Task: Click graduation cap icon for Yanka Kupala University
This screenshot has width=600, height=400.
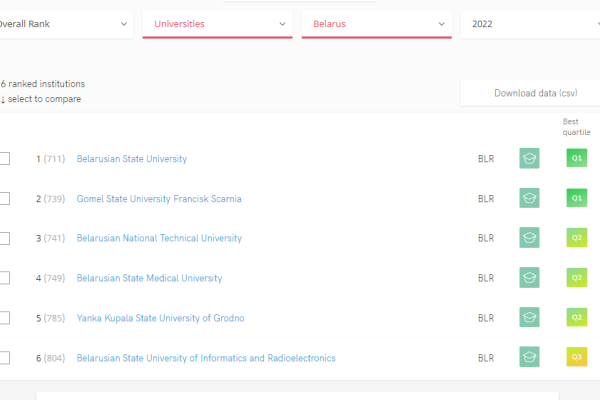Action: pyautogui.click(x=529, y=317)
